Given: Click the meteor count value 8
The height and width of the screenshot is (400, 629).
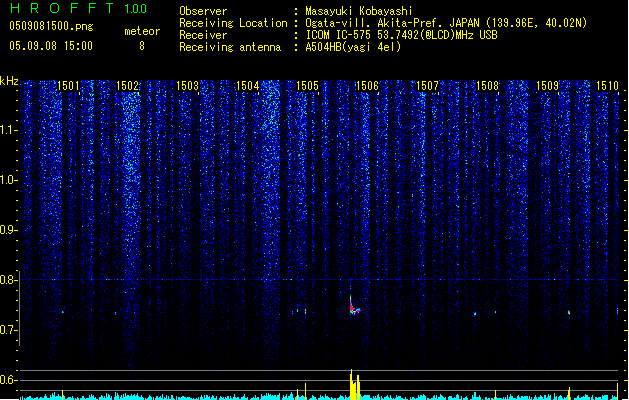Looking at the screenshot, I should (x=142, y=46).
